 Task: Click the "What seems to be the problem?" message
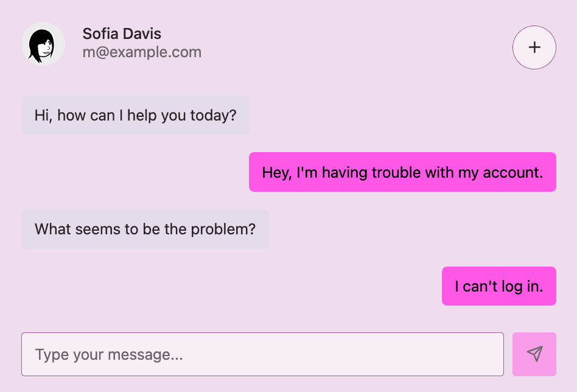pos(145,229)
